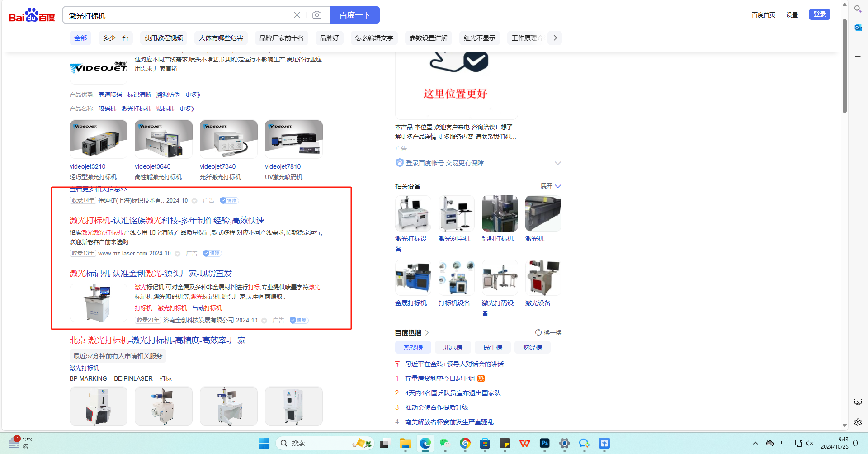Click the weather widget on taskbar
Image resolution: width=868 pixels, height=454 pixels.
click(x=21, y=443)
